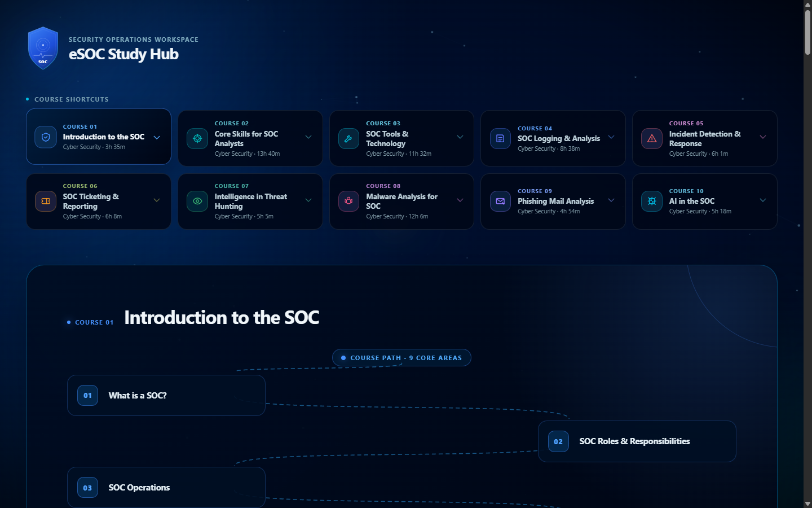Click the ticket icon for SOC Ticketing & Reporting
812x508 pixels.
[46, 201]
